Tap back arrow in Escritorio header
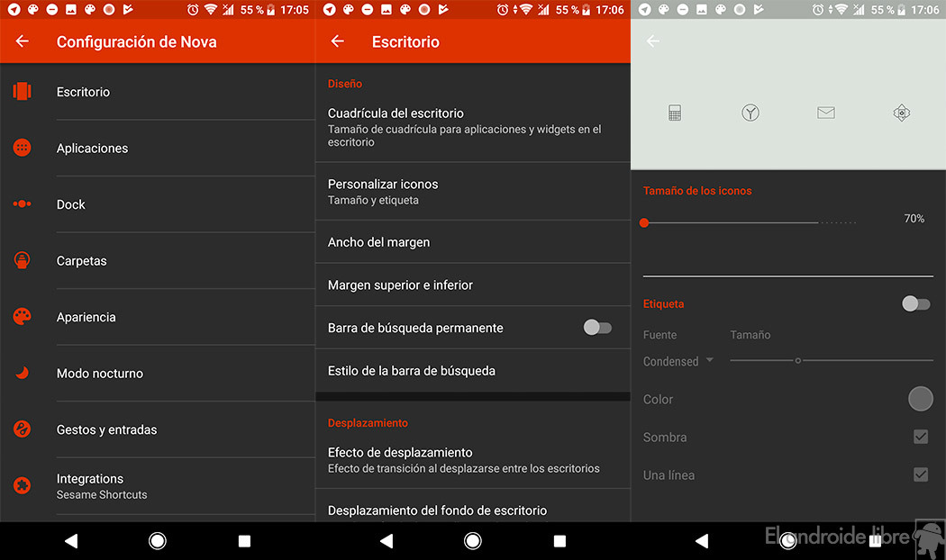The height and width of the screenshot is (560, 946). 337,41
